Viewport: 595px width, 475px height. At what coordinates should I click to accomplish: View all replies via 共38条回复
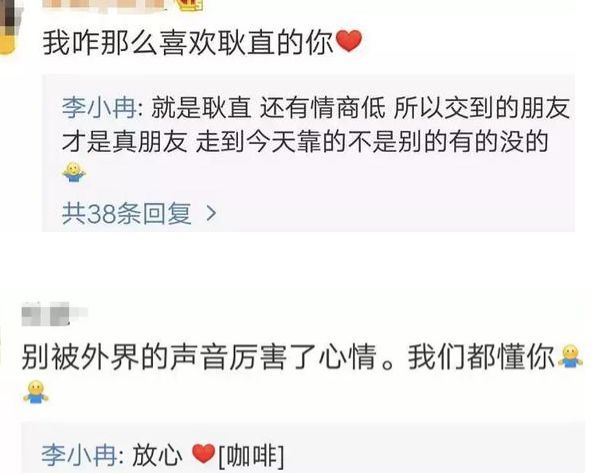(x=127, y=213)
